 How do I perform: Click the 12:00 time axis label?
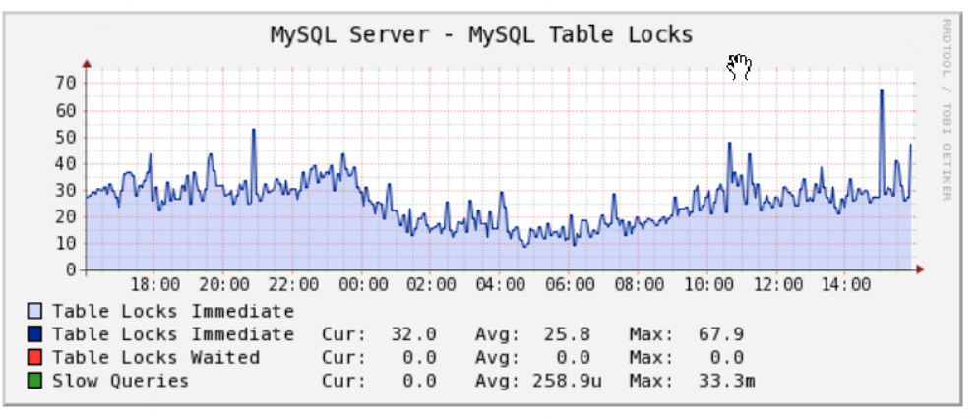tap(777, 285)
